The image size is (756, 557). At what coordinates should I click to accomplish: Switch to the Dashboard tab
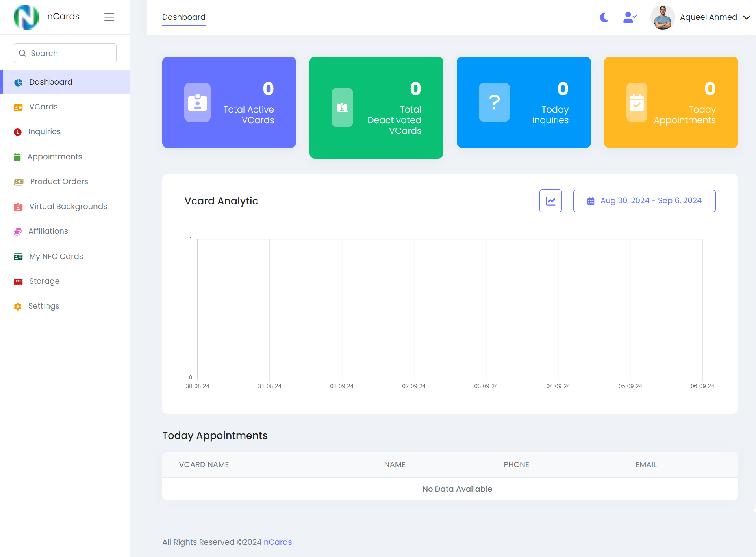point(183,17)
